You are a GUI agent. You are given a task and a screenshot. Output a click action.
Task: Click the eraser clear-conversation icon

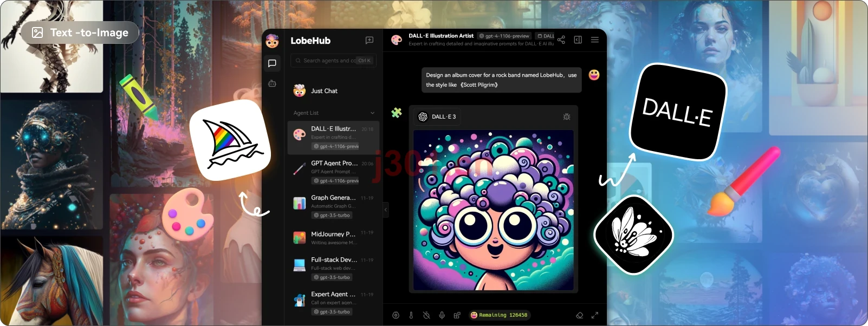tap(579, 315)
